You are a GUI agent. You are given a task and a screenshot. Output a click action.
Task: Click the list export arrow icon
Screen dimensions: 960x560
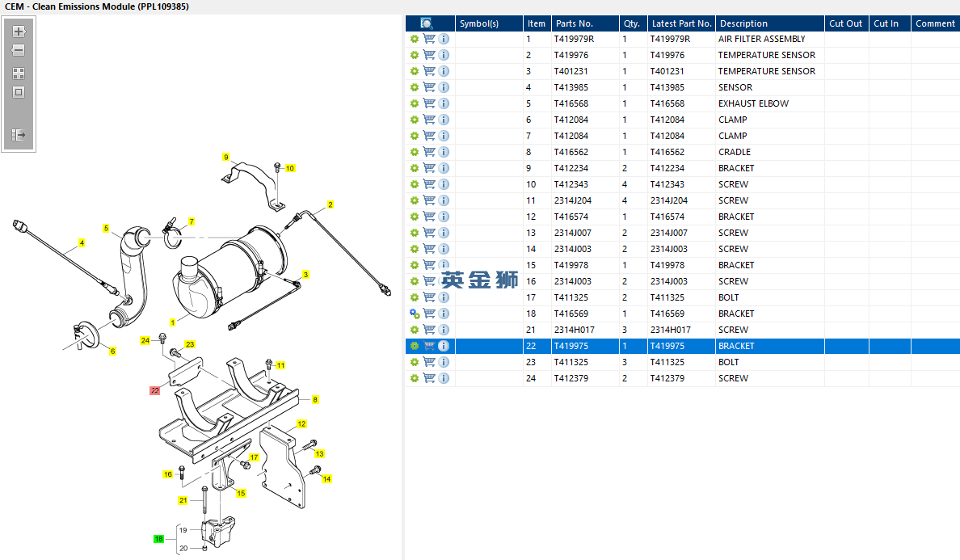tap(19, 135)
